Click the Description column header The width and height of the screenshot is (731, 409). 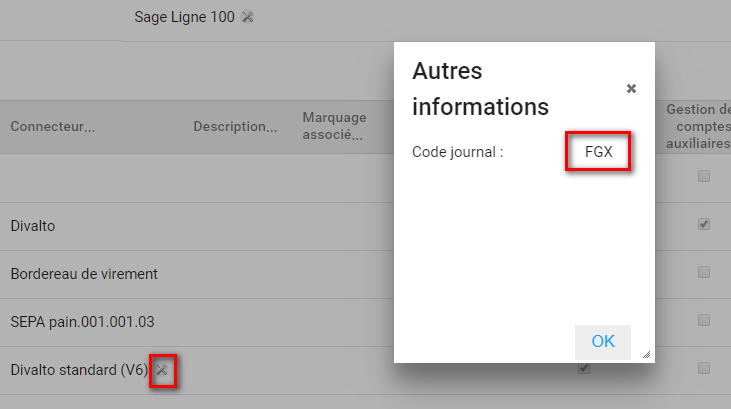(x=235, y=127)
